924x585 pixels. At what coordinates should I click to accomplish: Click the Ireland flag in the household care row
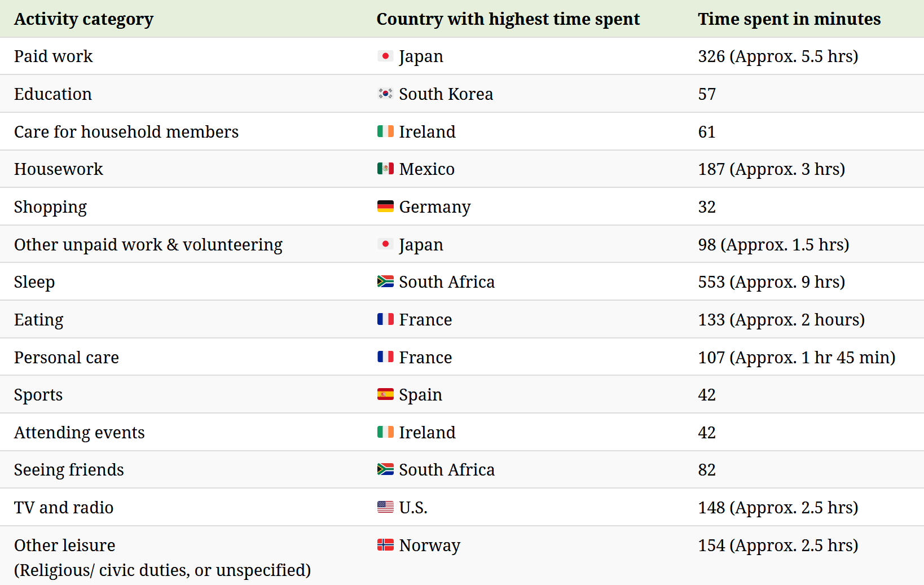click(385, 131)
